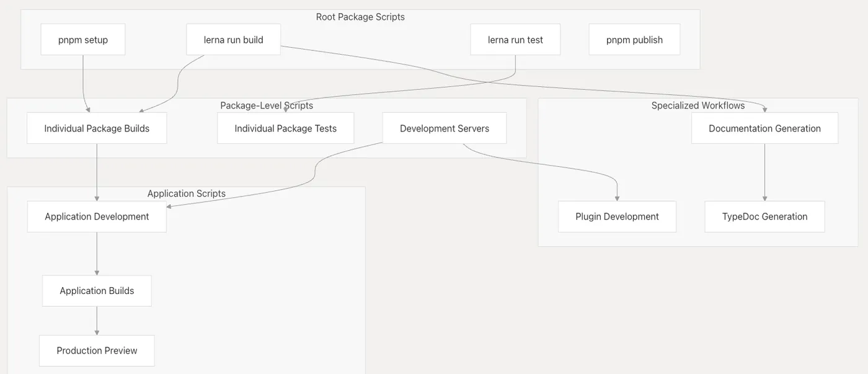Select the lerna run build node
Viewport: 868px width, 374px height.
click(233, 40)
